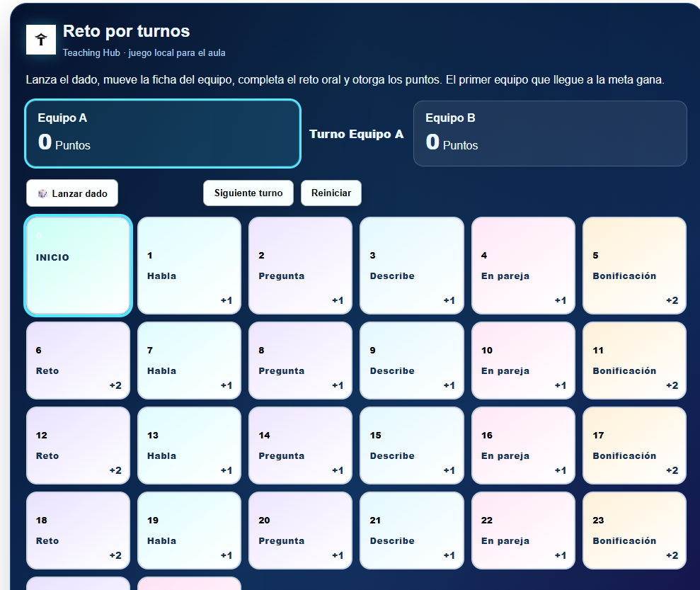Click the game instructions sentence

(345, 80)
